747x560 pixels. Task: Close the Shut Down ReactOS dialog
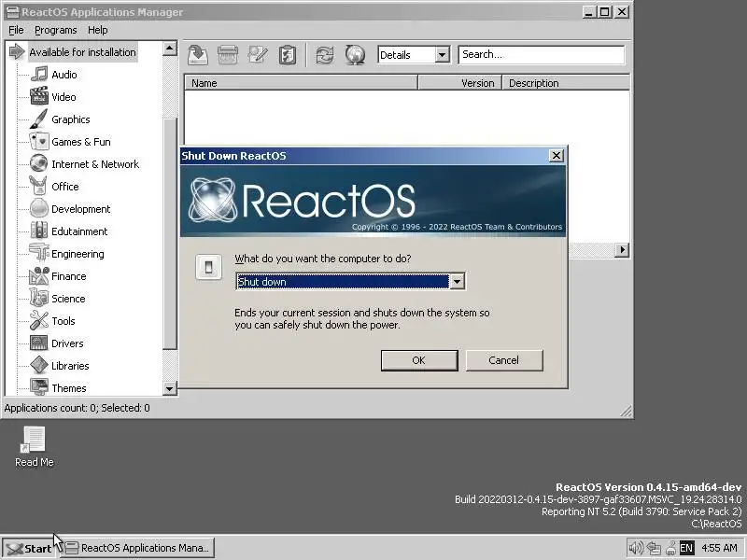click(x=556, y=156)
